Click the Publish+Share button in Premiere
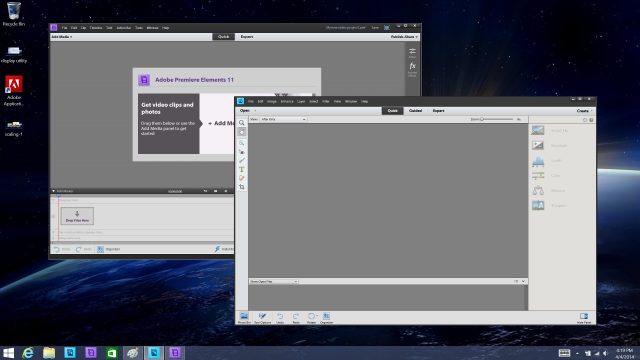The width and height of the screenshot is (640, 360). [x=404, y=37]
